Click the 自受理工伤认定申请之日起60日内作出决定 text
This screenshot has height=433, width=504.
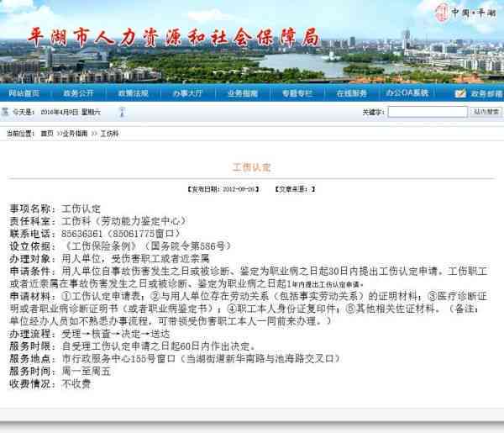coord(159,346)
